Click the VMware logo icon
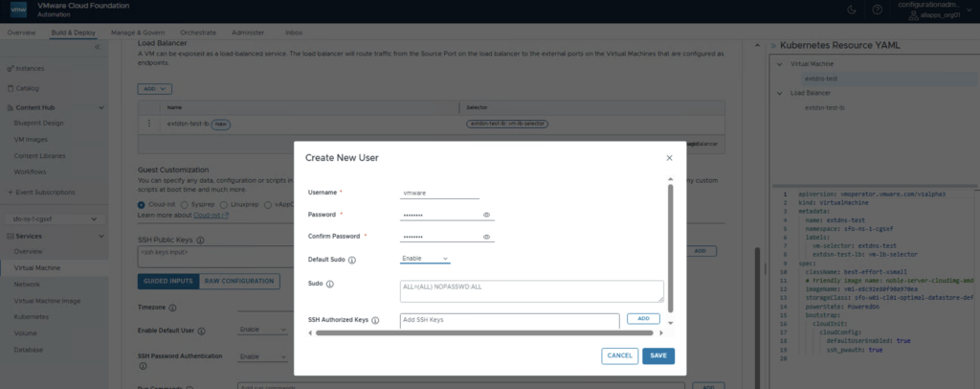 (14, 11)
